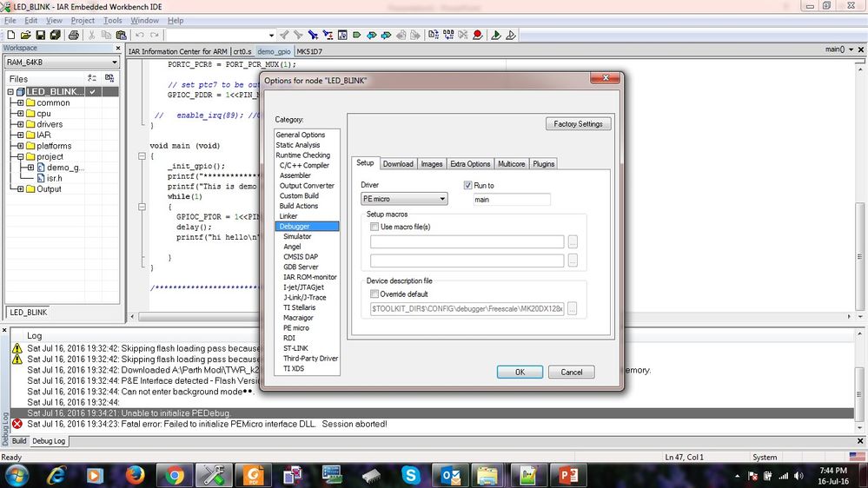Click the Make toolbar icon

(447, 35)
